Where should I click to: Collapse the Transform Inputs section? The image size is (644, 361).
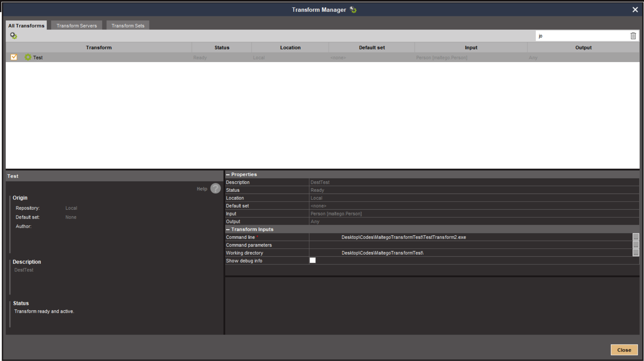(228, 230)
